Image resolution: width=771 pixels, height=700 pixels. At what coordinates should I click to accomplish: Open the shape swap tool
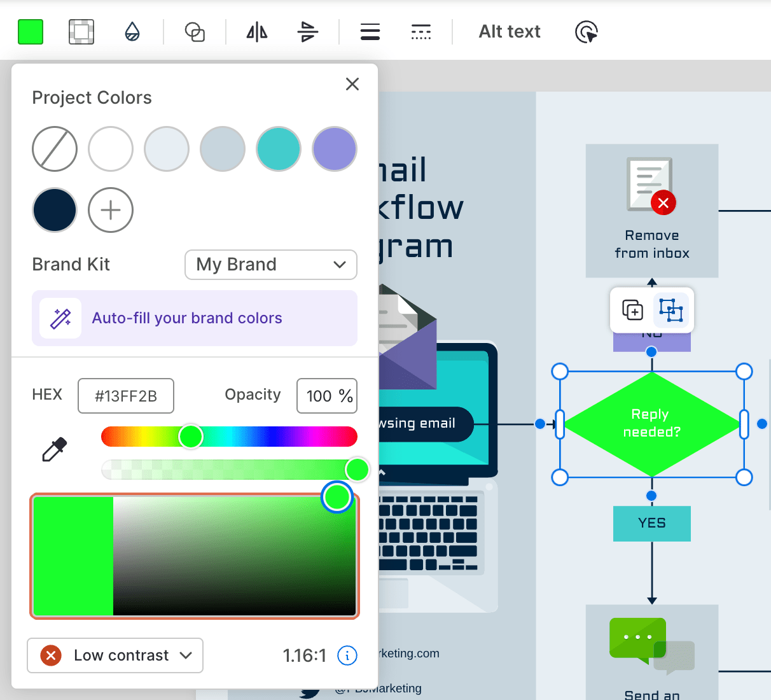coord(195,31)
